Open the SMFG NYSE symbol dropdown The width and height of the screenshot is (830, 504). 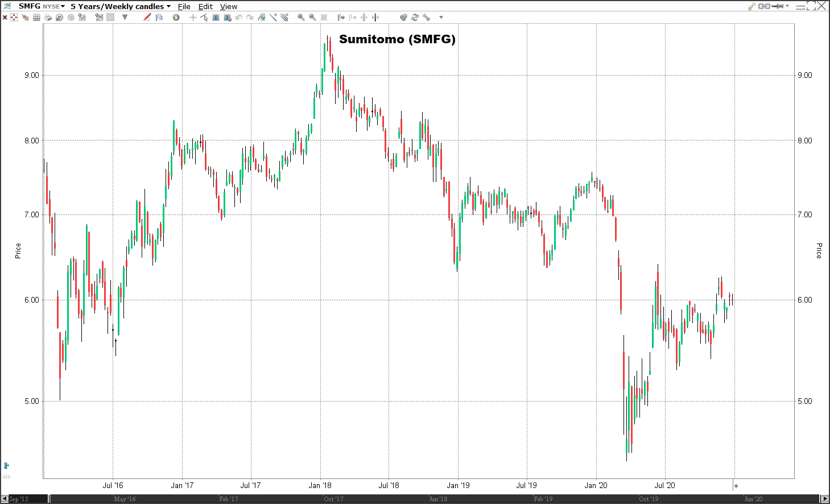tap(42, 6)
